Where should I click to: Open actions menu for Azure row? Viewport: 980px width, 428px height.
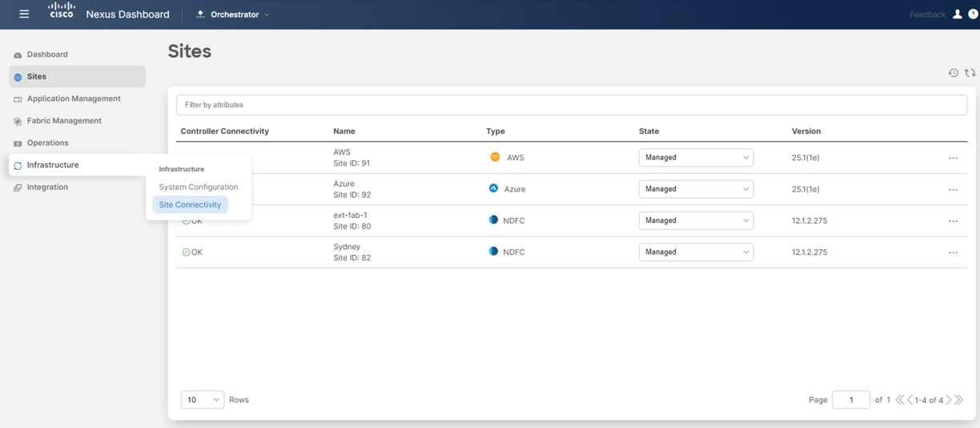pyautogui.click(x=953, y=190)
